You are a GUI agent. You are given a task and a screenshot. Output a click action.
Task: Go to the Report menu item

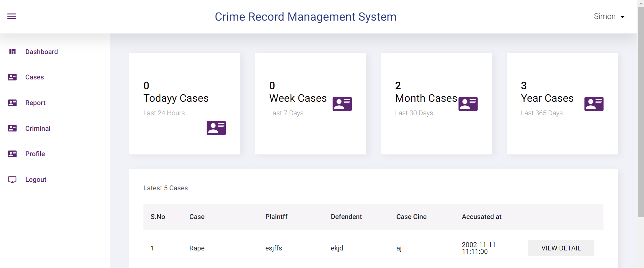tap(35, 103)
